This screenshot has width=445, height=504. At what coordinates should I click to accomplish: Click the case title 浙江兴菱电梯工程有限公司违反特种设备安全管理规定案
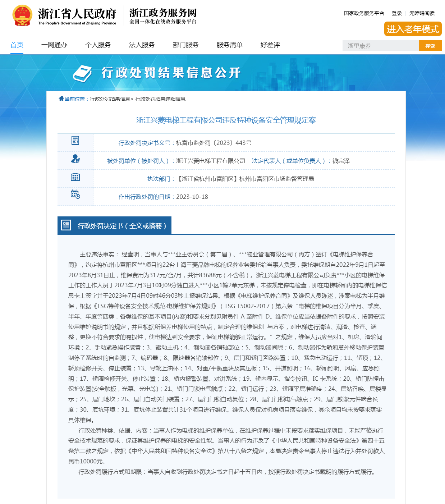(x=226, y=120)
